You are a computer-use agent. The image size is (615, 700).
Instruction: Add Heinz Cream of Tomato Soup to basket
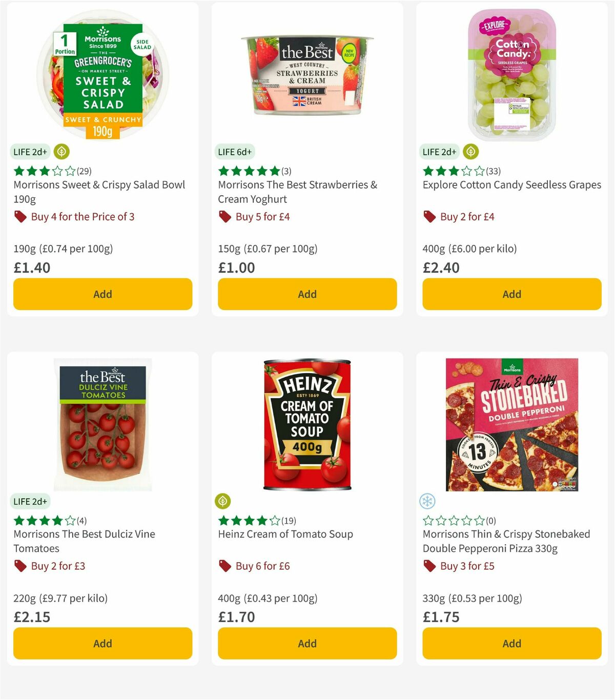click(306, 643)
